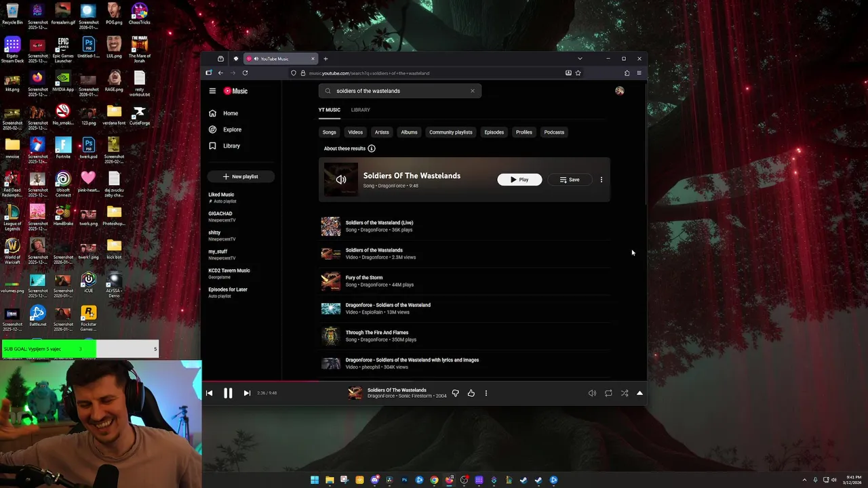The image size is (868, 488).
Task: Select the Battle.net desktop icon
Action: pyautogui.click(x=38, y=316)
